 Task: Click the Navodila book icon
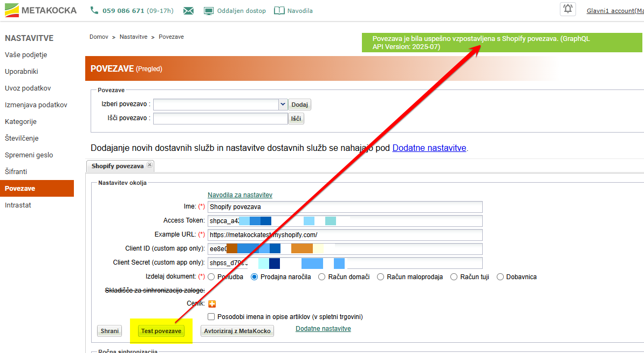click(279, 11)
